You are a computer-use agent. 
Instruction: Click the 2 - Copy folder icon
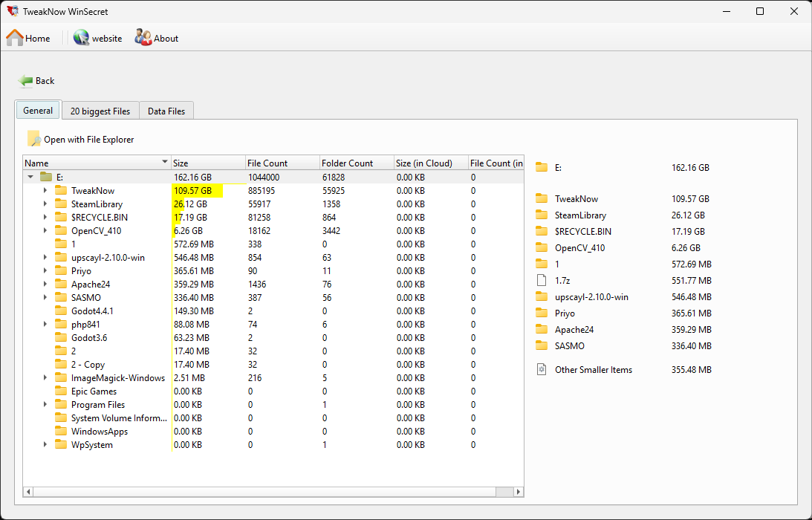tap(61, 365)
